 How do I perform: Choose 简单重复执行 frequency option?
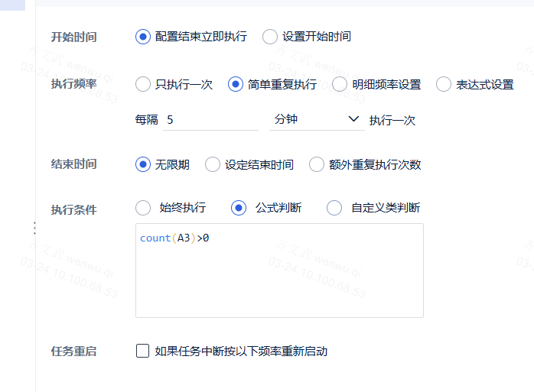click(236, 84)
